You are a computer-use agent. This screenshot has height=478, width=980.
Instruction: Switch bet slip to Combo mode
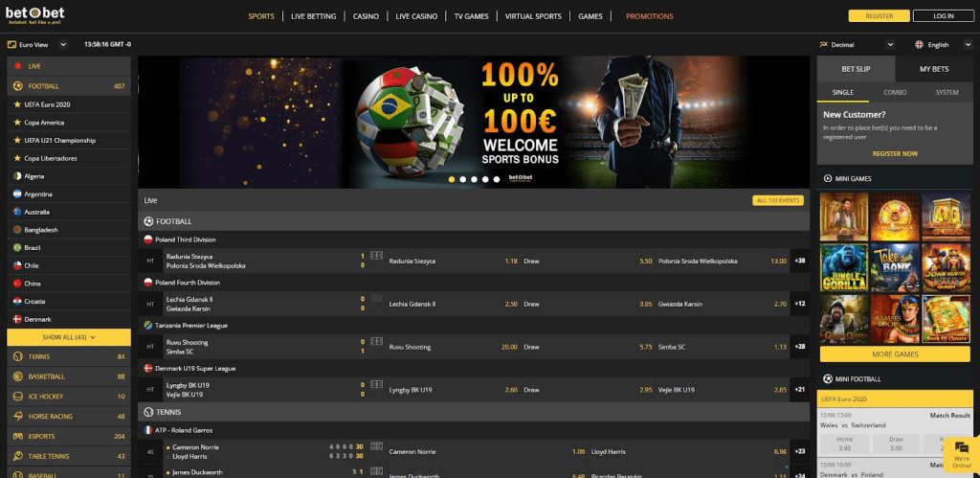(895, 92)
